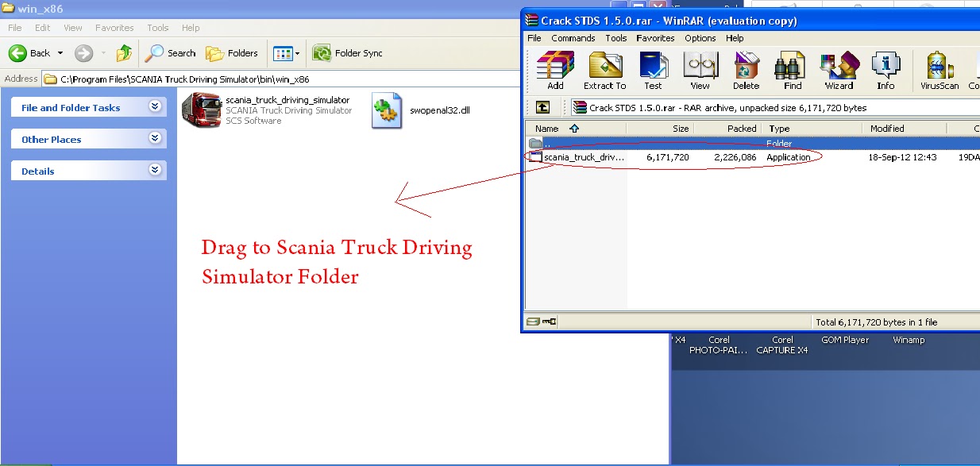Click the Test archive icon in WinRAR

pyautogui.click(x=653, y=71)
